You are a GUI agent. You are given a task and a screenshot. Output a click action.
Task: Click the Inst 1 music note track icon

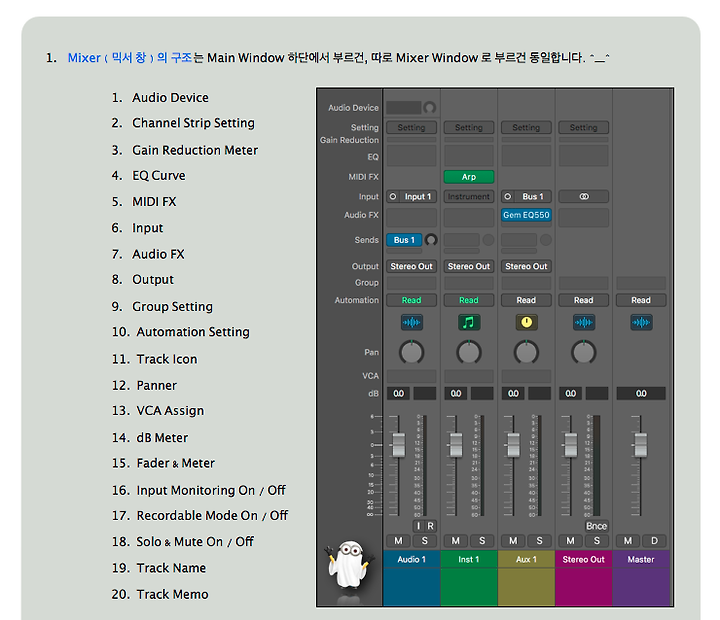tap(469, 322)
